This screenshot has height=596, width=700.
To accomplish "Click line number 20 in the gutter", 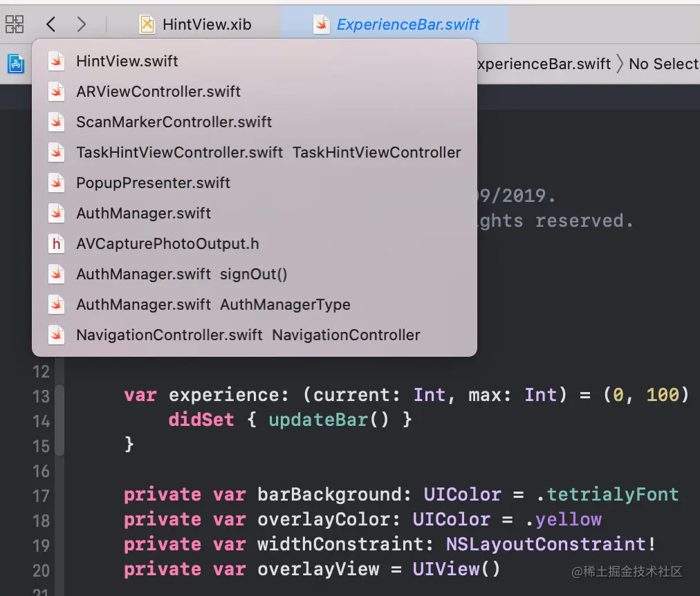I will tap(41, 570).
